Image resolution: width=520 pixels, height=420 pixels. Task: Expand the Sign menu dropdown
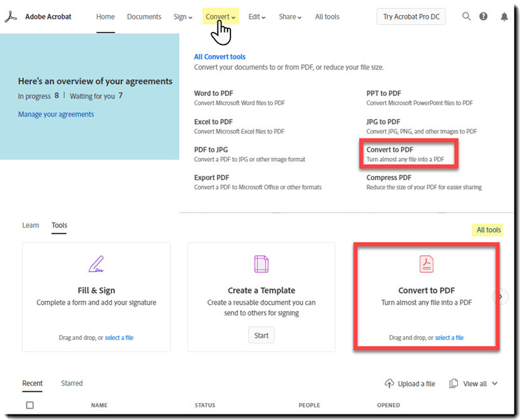(x=183, y=17)
